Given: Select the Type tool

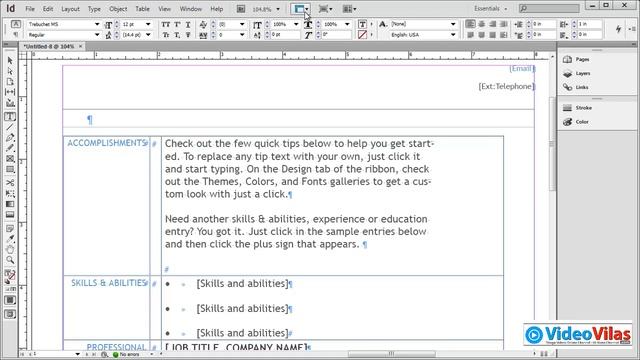Looking at the screenshot, I should 10,117.
